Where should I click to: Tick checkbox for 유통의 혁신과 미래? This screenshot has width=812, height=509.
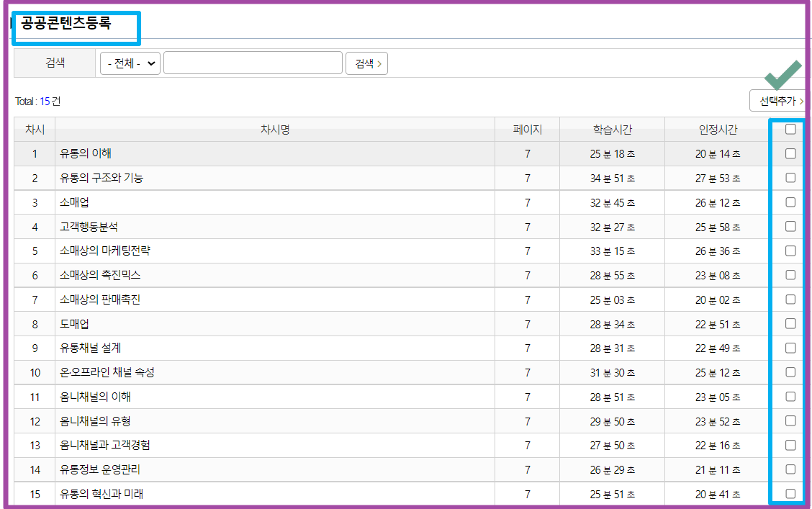click(x=790, y=494)
